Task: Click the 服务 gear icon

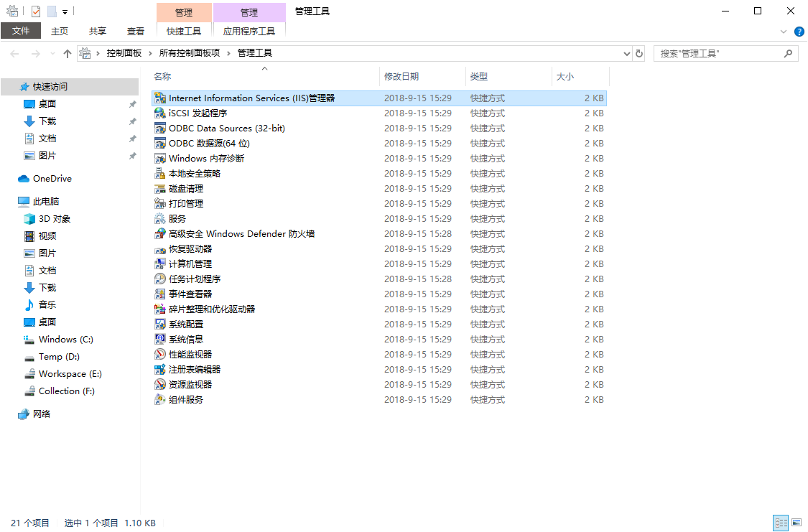Action: click(160, 218)
